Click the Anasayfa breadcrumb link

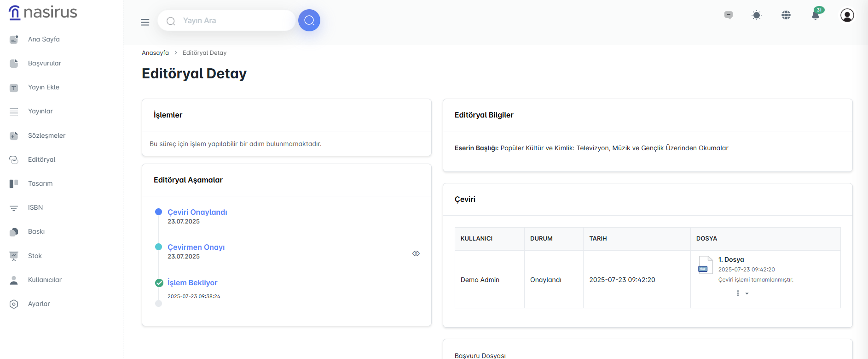155,53
